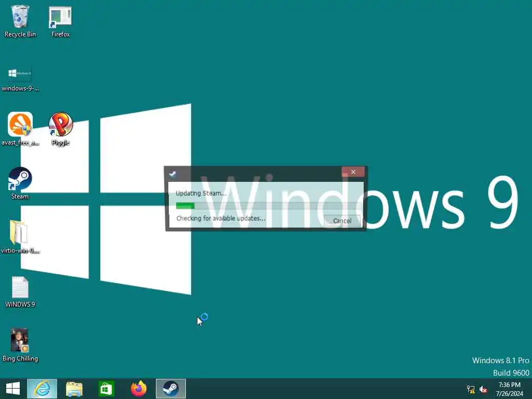Image resolution: width=532 pixels, height=399 pixels.
Task: Select the WINDWS 9 text file
Action: (20, 292)
